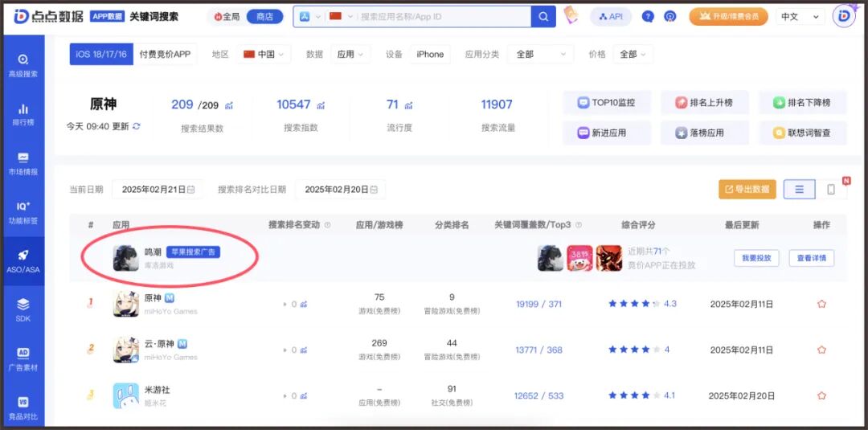Viewport: 868px width, 430px height.
Task: Click the Diandian Data logo
Action: pyautogui.click(x=48, y=16)
